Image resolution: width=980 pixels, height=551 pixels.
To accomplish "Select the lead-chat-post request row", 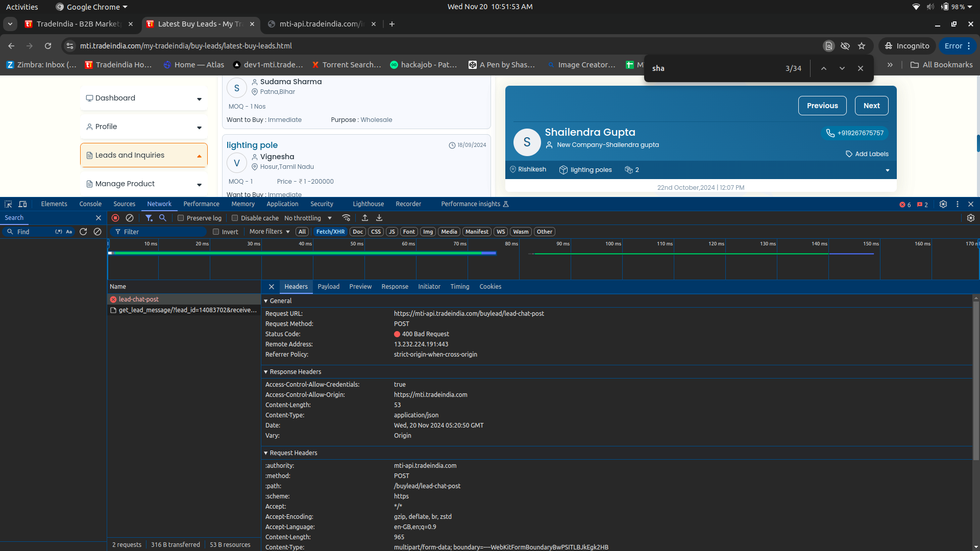I will click(139, 299).
